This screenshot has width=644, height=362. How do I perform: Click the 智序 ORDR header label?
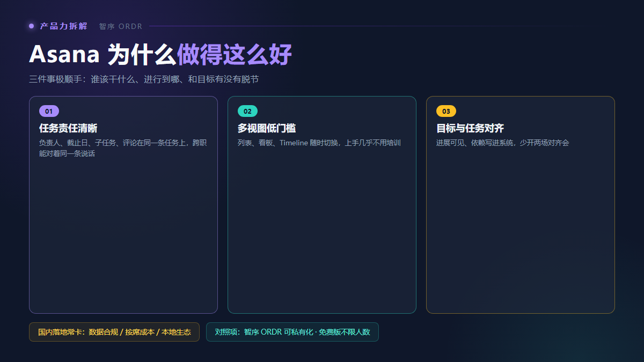[121, 26]
